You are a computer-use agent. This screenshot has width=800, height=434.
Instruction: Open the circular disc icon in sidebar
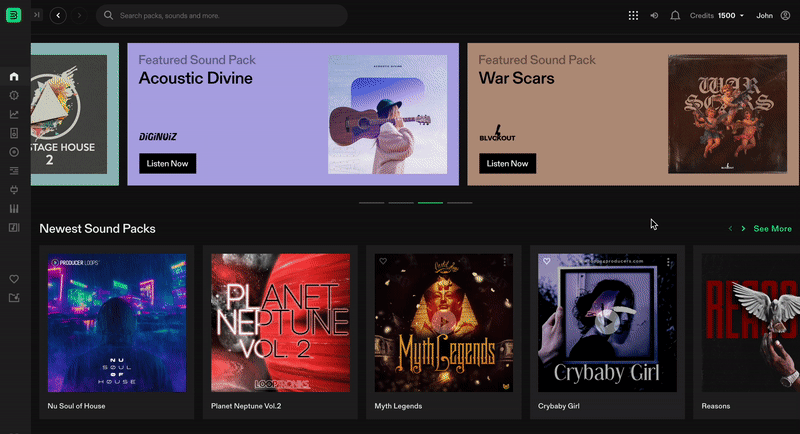(14, 152)
